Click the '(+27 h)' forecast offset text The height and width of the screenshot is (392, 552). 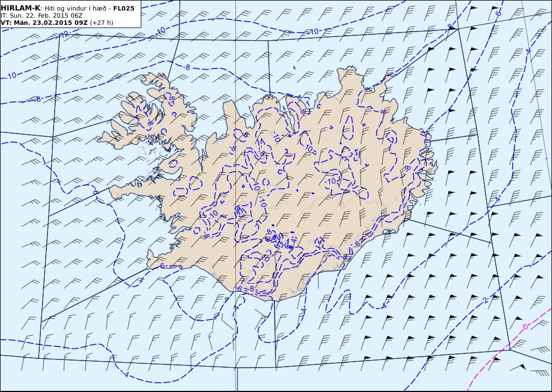102,23
